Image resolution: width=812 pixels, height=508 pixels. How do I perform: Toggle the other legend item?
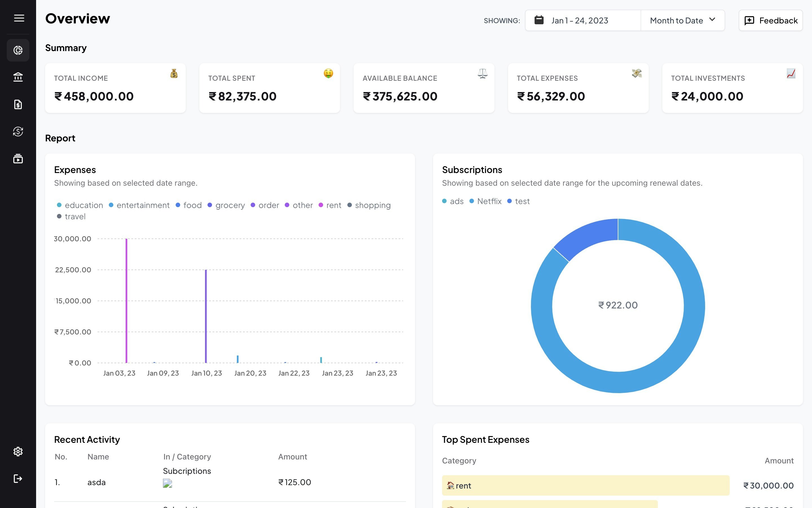(299, 205)
